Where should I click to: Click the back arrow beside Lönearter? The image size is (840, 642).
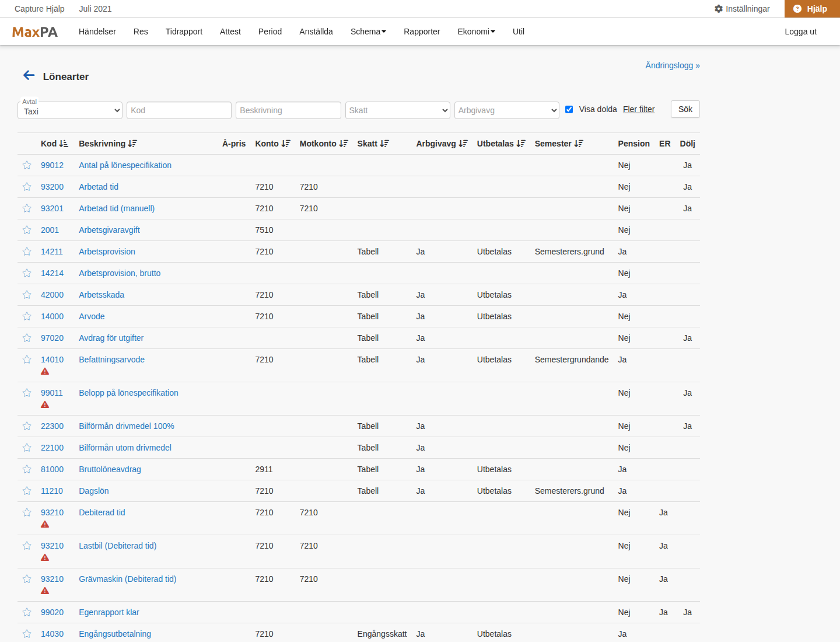pyautogui.click(x=29, y=75)
